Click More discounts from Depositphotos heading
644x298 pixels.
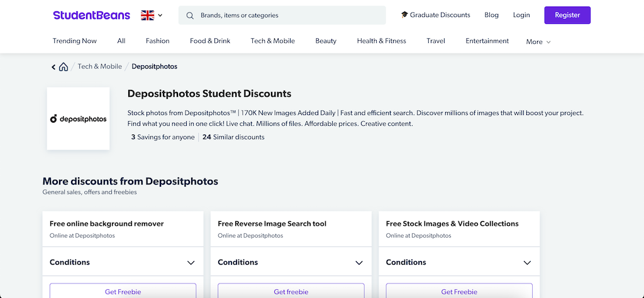[130, 181]
